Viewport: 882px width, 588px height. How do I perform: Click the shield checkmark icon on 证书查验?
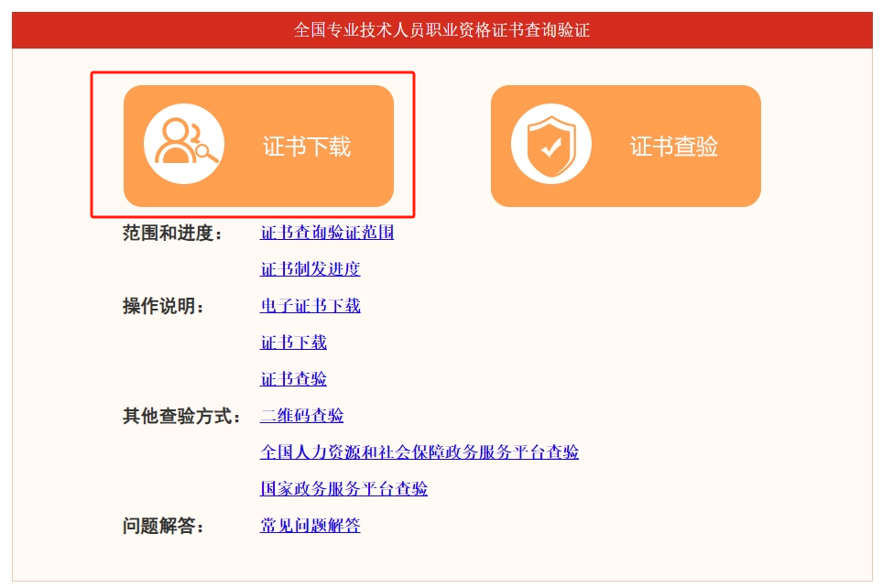coord(551,144)
